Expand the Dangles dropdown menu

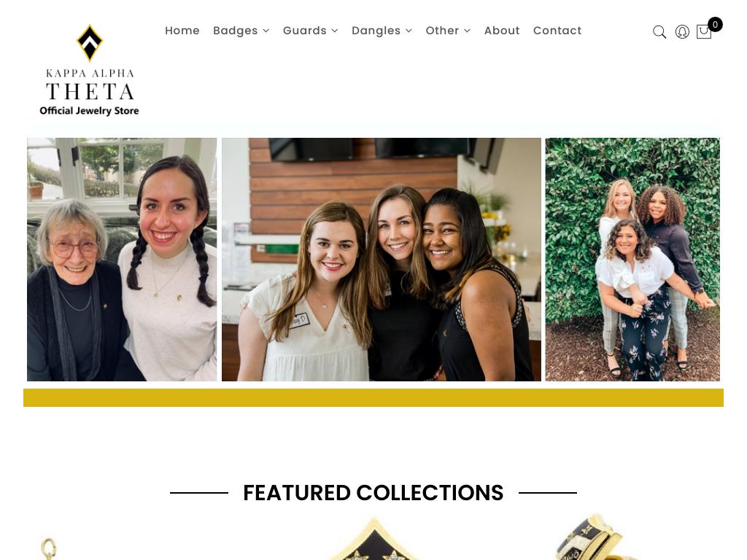pyautogui.click(x=382, y=31)
